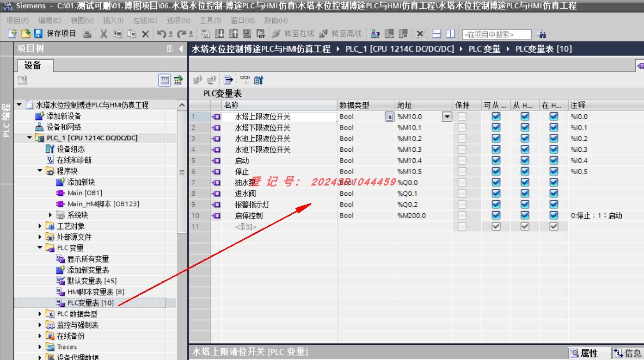Expand the 外部源文件 folder
Image resolution: width=644 pixels, height=360 pixels.
pyautogui.click(x=40, y=237)
